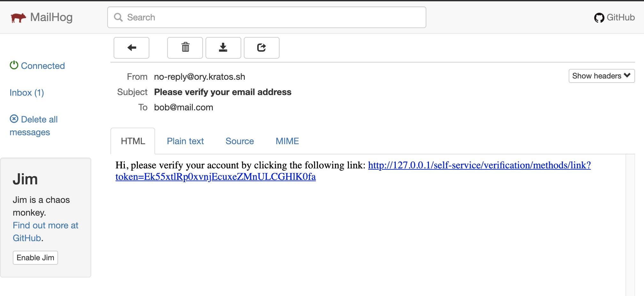Open the Inbox (1) link
Image resolution: width=644 pixels, height=296 pixels.
(x=27, y=93)
